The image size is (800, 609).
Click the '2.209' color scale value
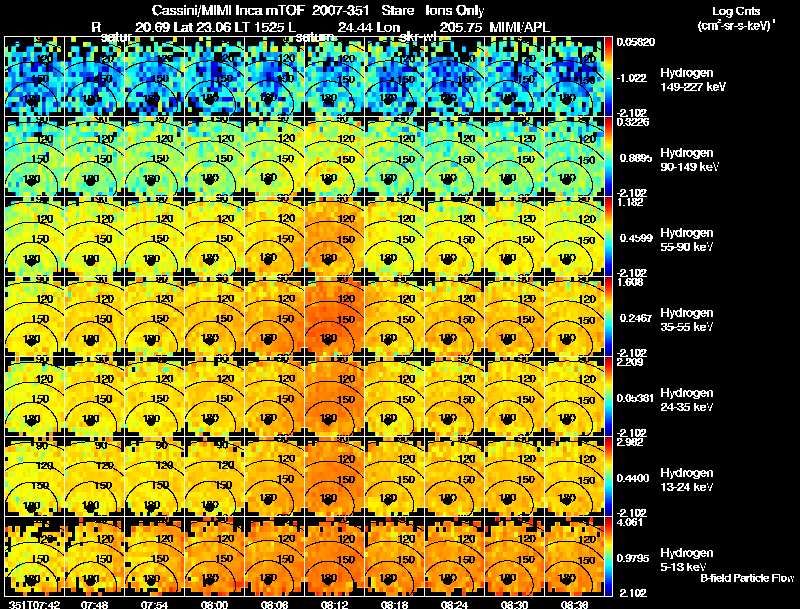pos(630,362)
